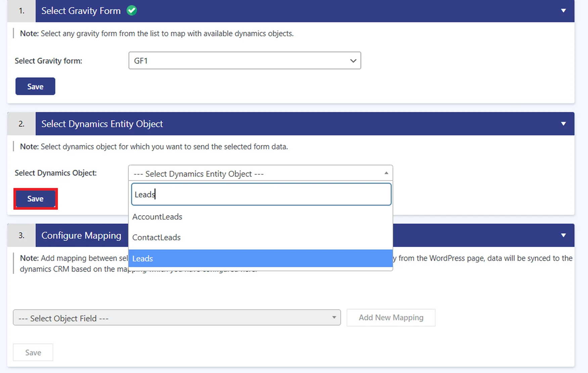This screenshot has width=588, height=373.
Task: Click the dropdown arrow on Select Object Field
Action: point(334,318)
